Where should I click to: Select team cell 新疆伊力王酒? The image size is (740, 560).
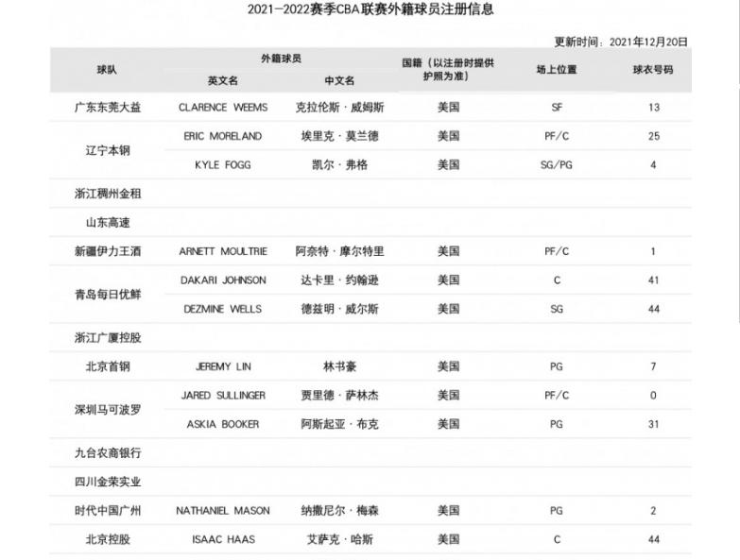coord(108,251)
